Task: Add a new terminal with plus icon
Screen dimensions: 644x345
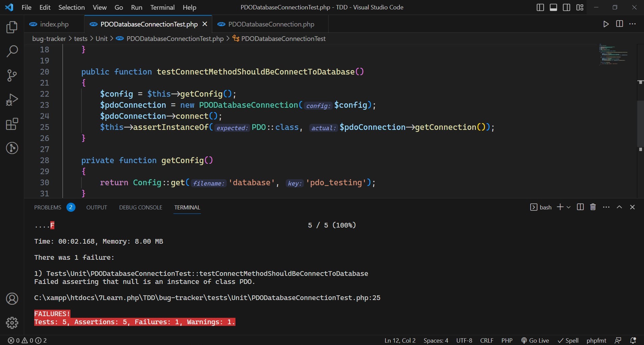Action: click(560, 207)
